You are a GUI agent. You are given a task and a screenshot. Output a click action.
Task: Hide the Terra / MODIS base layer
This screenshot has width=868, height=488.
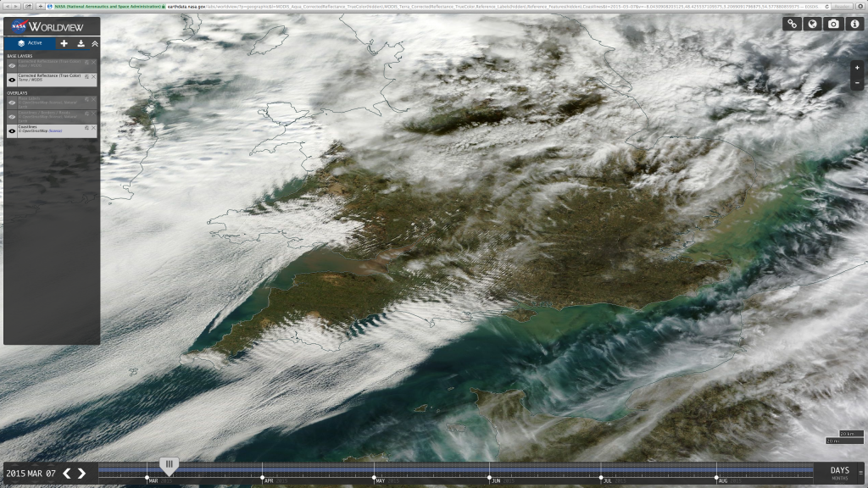click(12, 79)
